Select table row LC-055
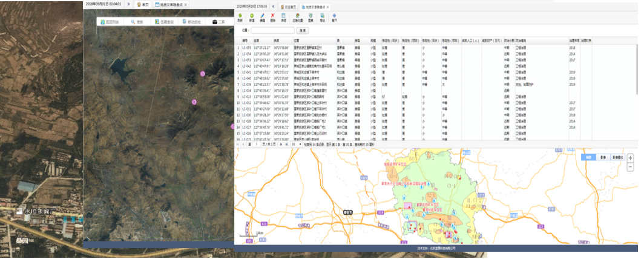The height and width of the screenshot is (259, 644). pyautogui.click(x=413, y=48)
